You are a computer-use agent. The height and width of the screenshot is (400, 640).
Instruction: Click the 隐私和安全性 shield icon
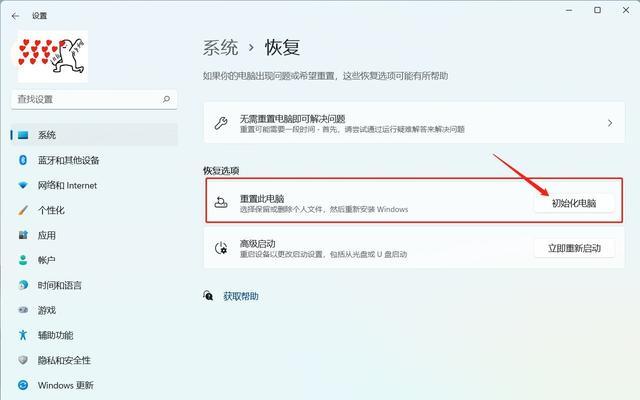tap(23, 360)
